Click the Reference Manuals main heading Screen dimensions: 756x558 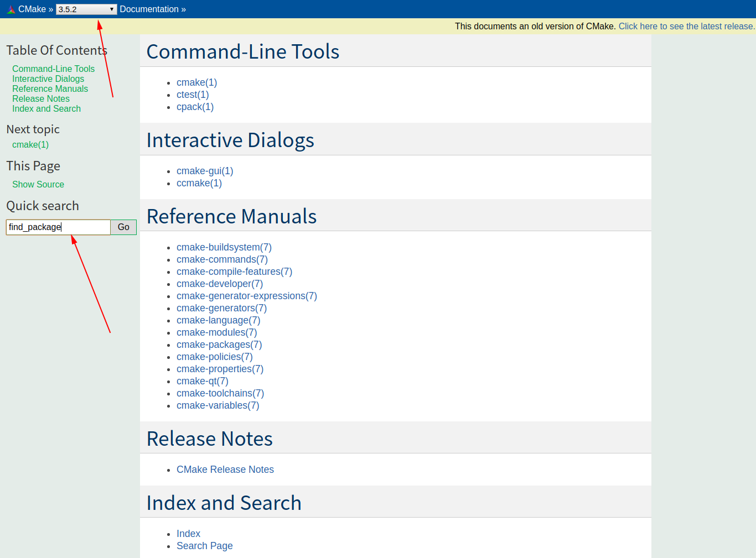click(x=232, y=216)
